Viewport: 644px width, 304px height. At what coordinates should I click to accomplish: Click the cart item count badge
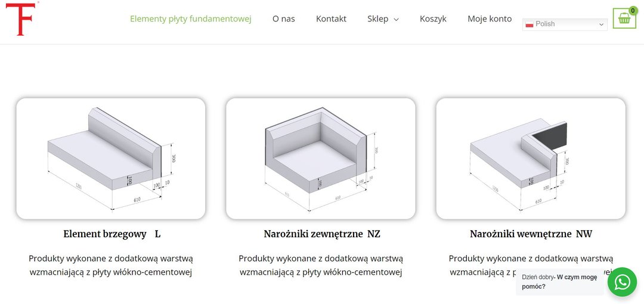tap(633, 10)
